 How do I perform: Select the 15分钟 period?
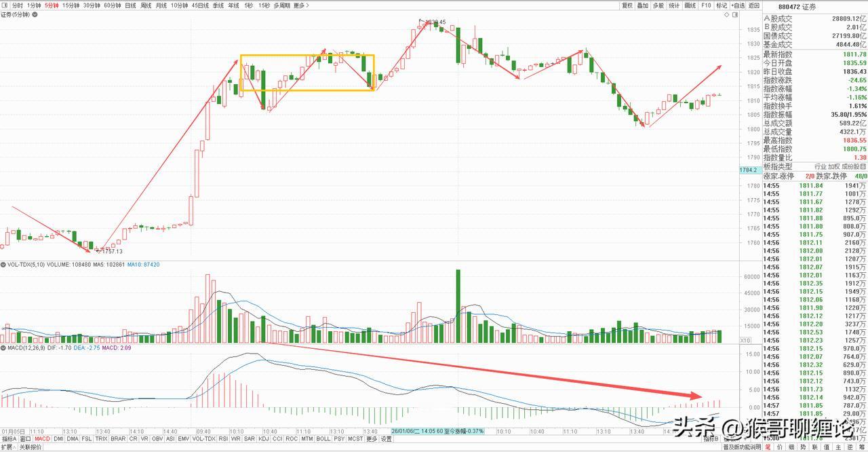71,5
